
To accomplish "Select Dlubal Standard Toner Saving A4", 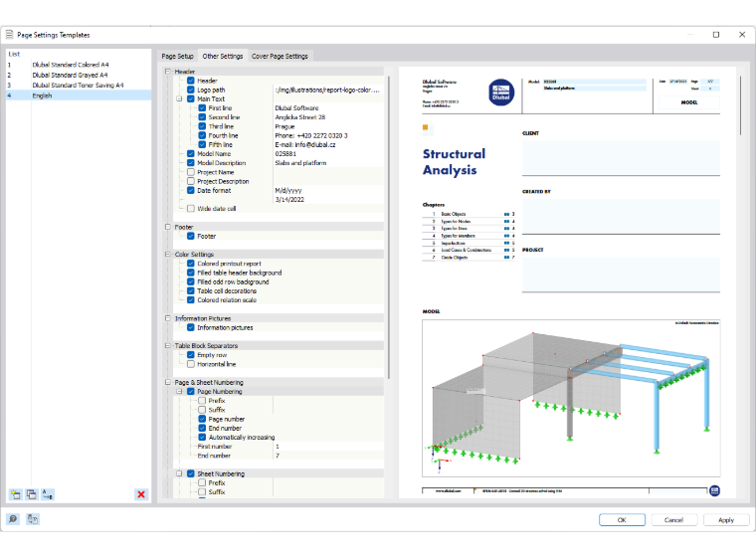I will pyautogui.click(x=78, y=85).
